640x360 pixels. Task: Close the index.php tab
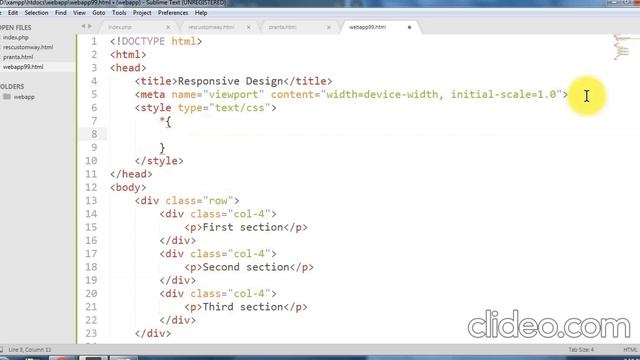point(168,27)
